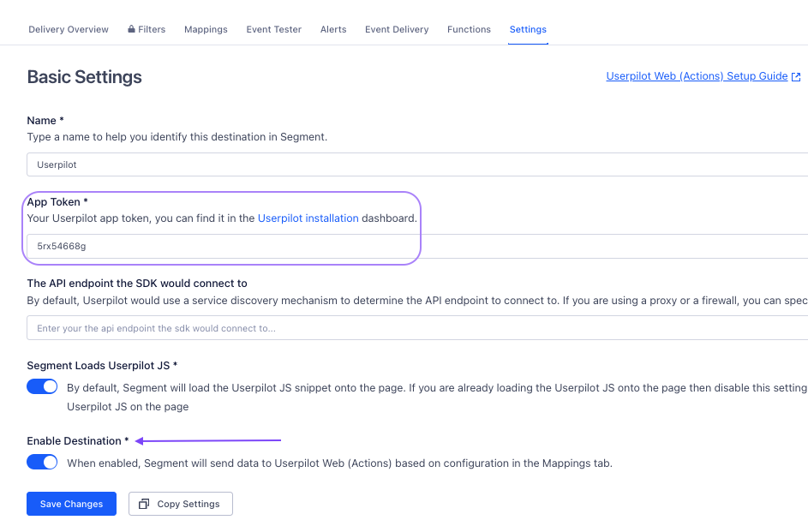808x532 pixels.
Task: Click the 'Type a name to help you identify' description
Action: (177, 137)
